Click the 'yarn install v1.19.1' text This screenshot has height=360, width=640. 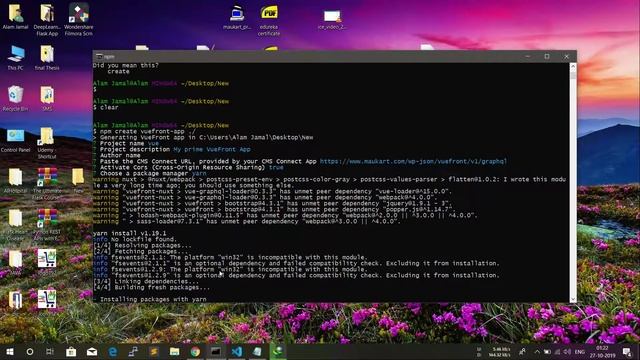(x=130, y=233)
